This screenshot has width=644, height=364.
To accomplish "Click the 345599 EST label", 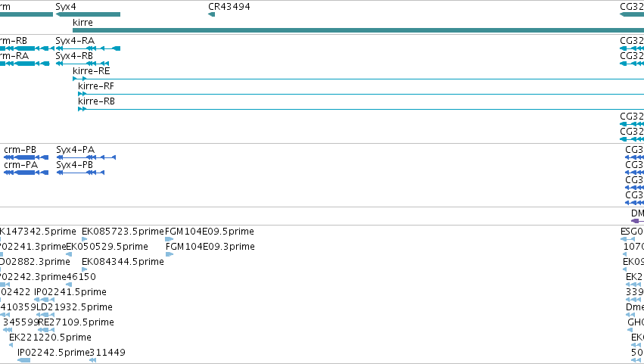I will (20, 322).
